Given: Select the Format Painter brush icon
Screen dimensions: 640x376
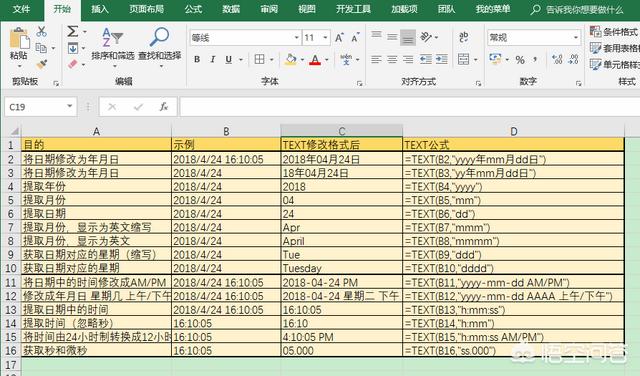Looking at the screenshot, I should point(41,65).
